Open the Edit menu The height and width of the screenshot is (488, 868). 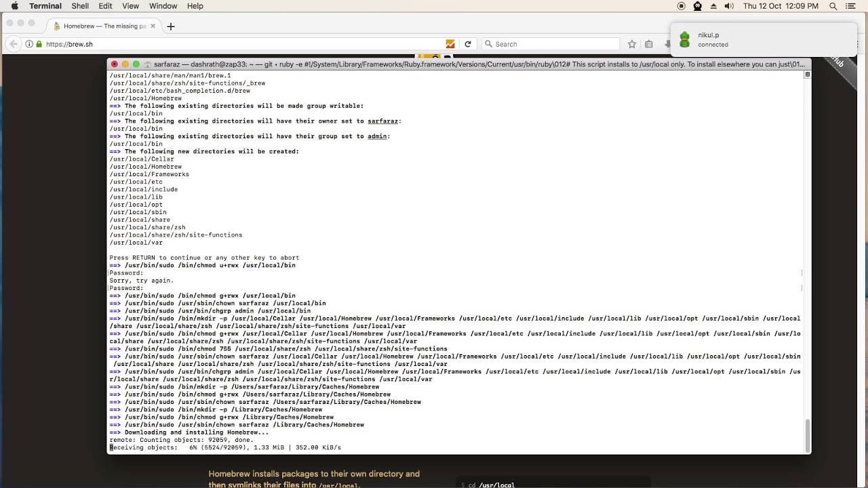tap(105, 6)
